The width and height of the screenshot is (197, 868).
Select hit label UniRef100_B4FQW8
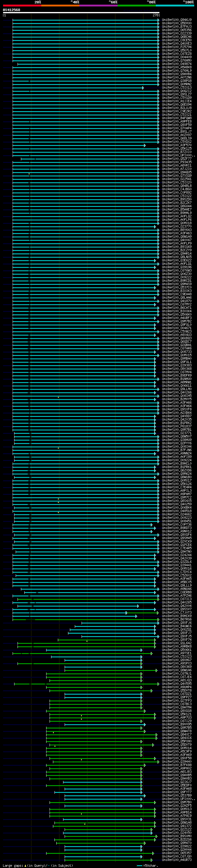[177, 118]
